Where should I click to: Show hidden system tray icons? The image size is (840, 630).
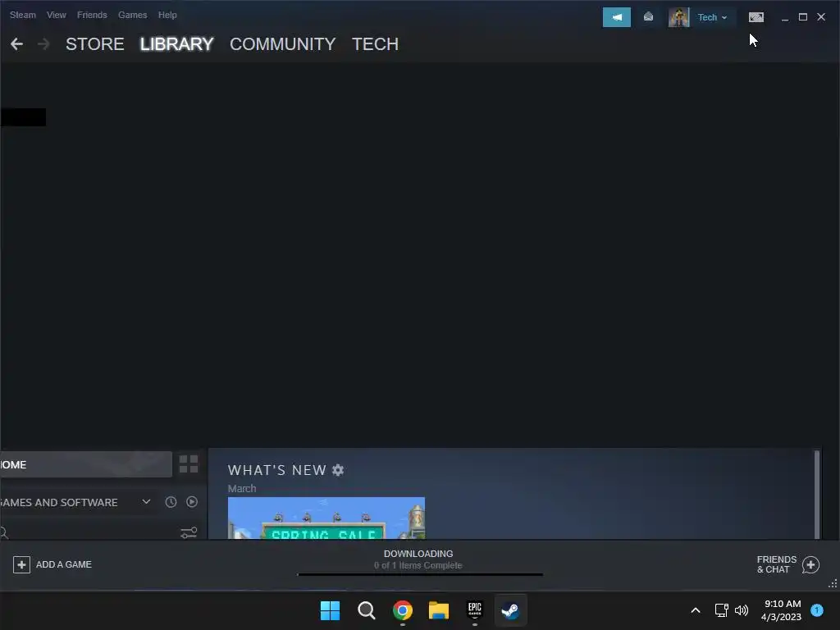(x=696, y=610)
